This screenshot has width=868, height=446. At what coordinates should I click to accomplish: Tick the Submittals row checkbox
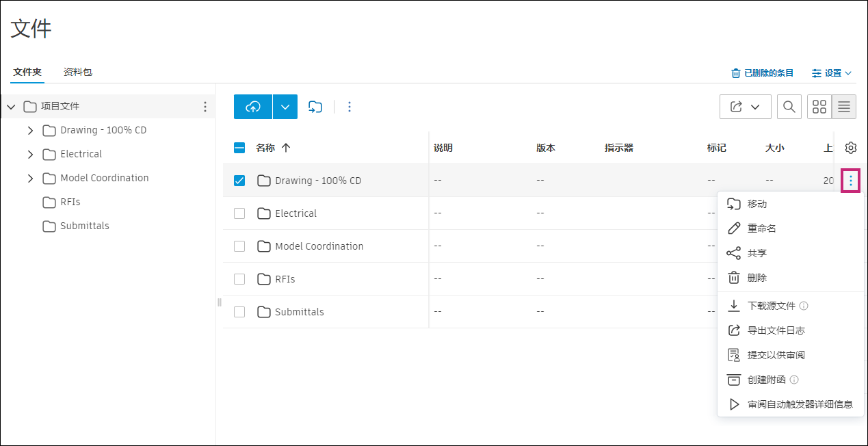pos(239,312)
